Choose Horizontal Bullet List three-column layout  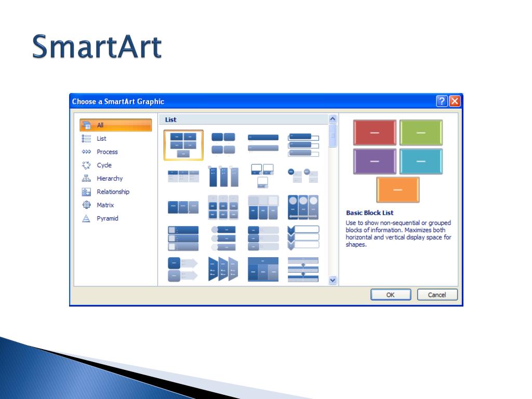tap(183, 177)
